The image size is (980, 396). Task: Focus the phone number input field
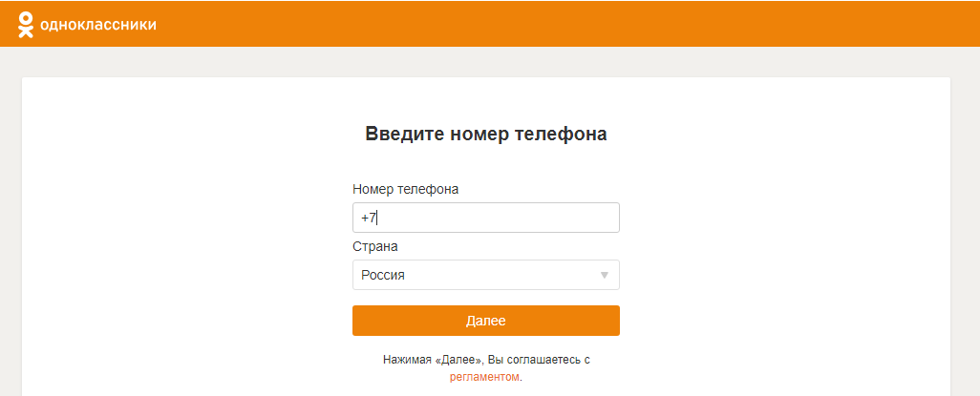point(485,218)
